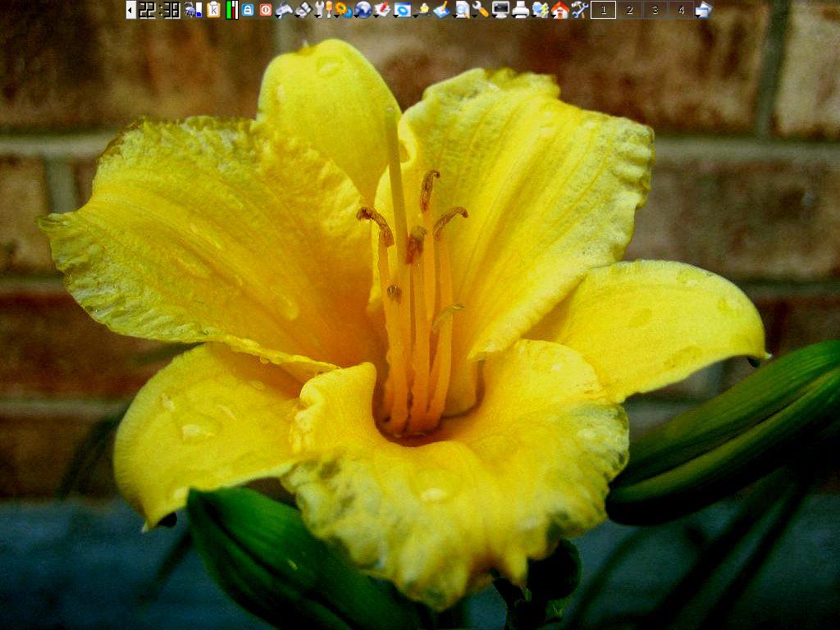Screen dimensions: 840x630
Task: Click the paintbrush Graphics icon
Action: click(x=441, y=10)
